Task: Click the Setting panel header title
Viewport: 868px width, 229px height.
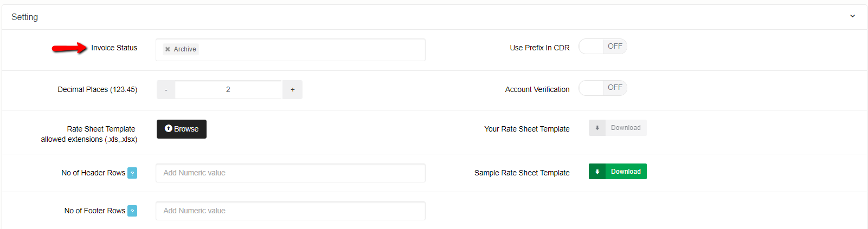Action: tap(25, 17)
